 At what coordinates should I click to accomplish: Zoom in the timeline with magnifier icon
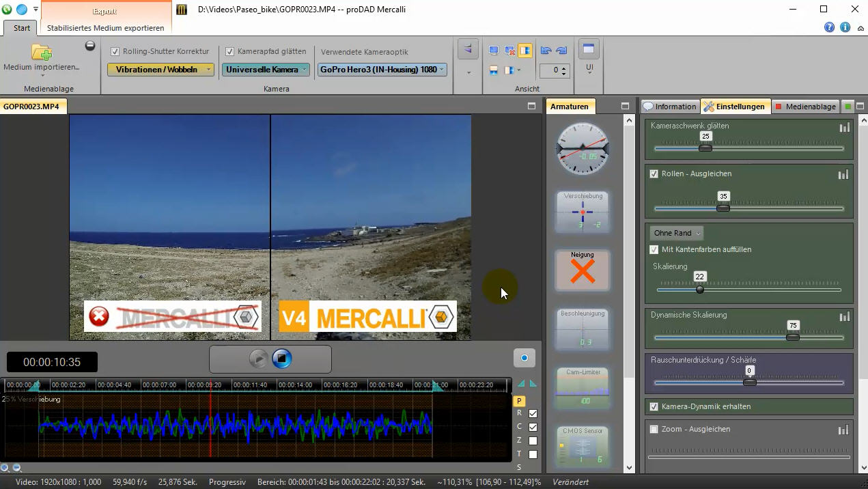(x=5, y=468)
